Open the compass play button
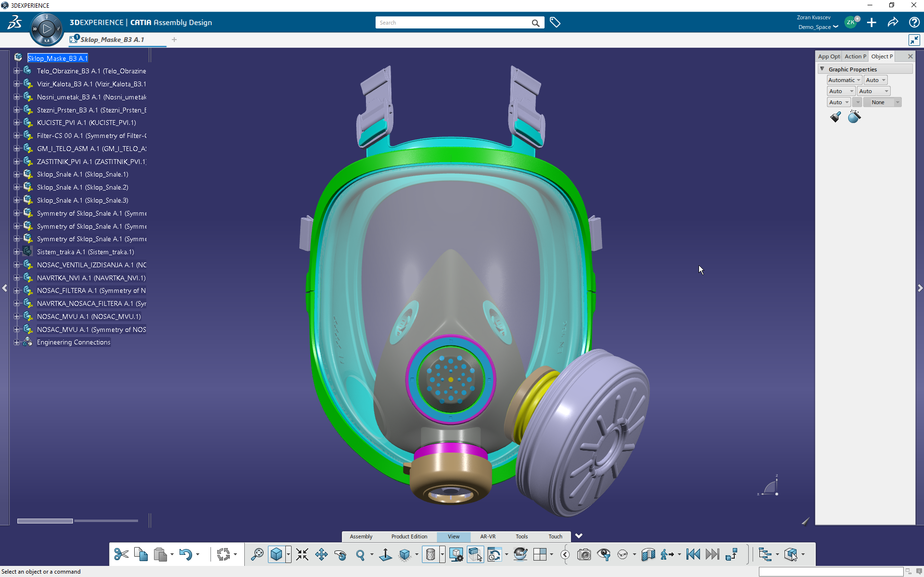The height and width of the screenshot is (577, 924). [46, 29]
